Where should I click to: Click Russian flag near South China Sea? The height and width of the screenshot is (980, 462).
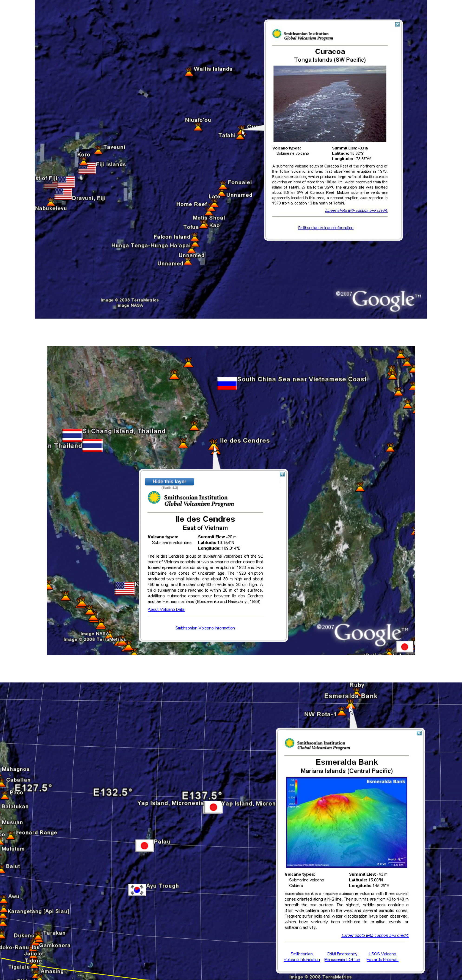pyautogui.click(x=227, y=383)
